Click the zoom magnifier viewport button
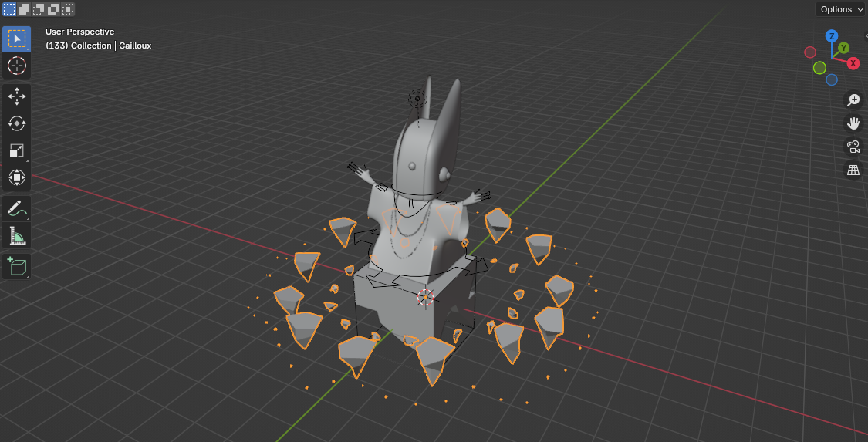868x442 pixels. coord(853,100)
